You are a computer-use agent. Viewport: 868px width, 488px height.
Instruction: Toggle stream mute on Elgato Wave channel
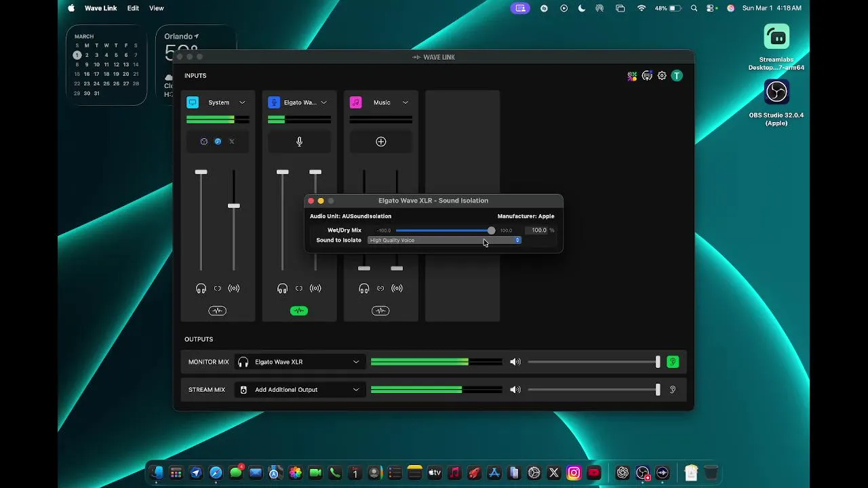[x=315, y=289]
